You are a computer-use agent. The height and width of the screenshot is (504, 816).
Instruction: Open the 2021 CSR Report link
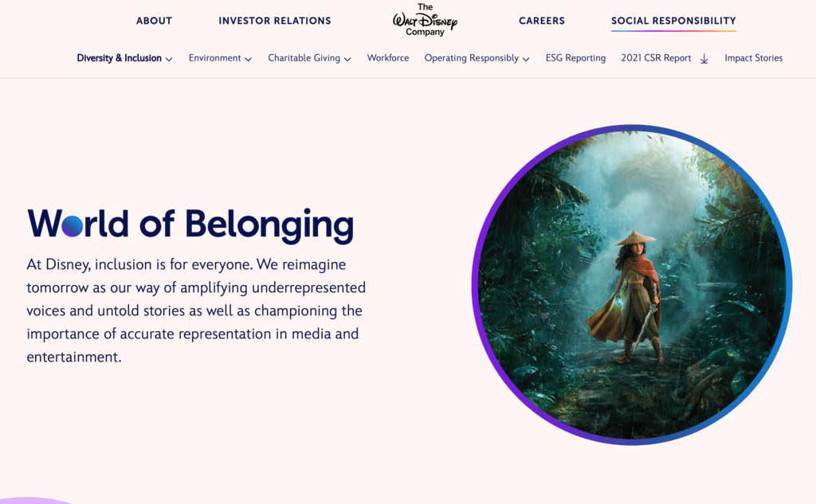click(x=656, y=58)
